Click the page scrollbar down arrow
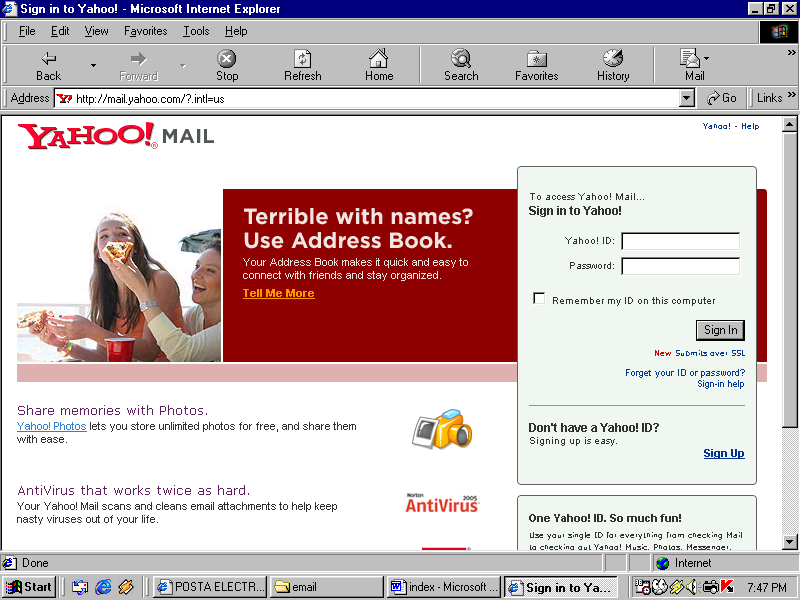800x600 pixels. [789, 542]
